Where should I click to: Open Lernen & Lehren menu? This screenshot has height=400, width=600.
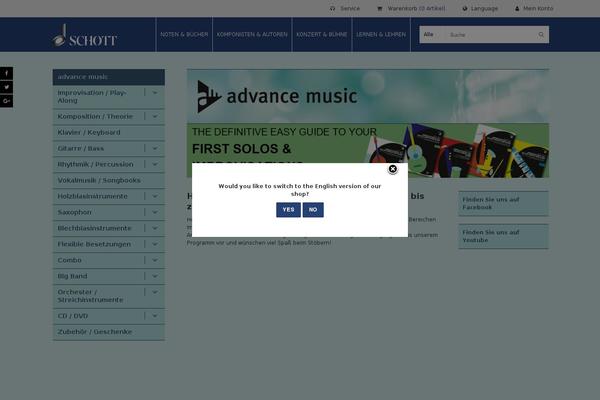[381, 34]
